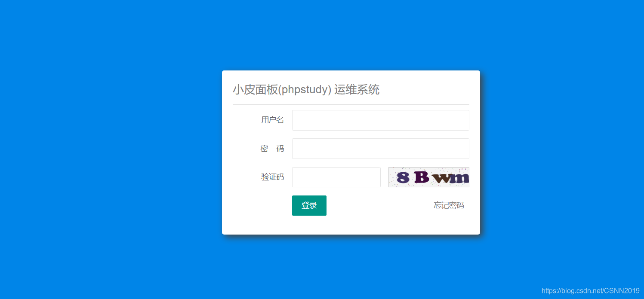Submit the login form via 登录
Image resolution: width=644 pixels, height=299 pixels.
309,205
